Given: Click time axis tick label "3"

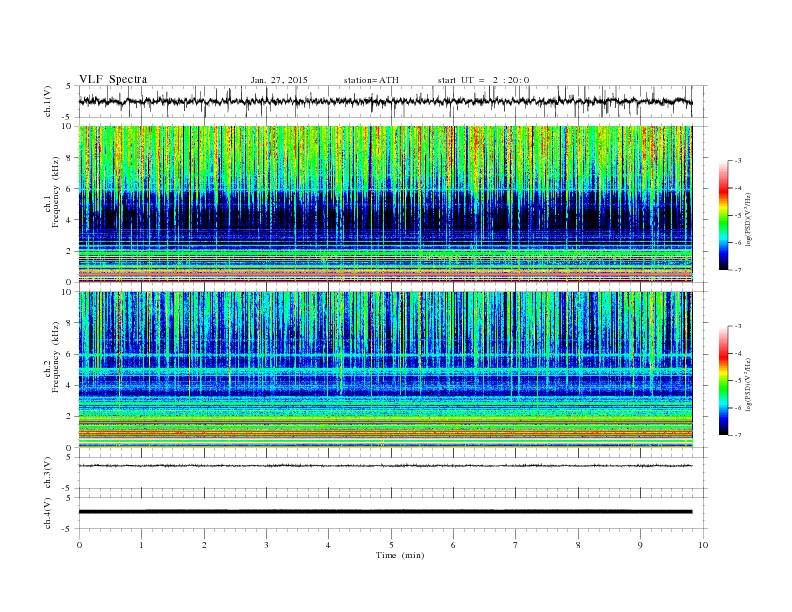Looking at the screenshot, I should [x=266, y=545].
